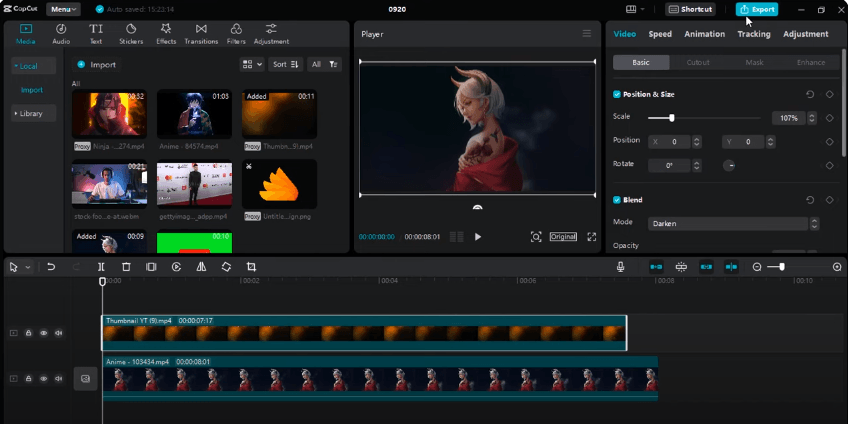Open the player hamburger menu
This screenshot has width=848, height=424.
587,34
